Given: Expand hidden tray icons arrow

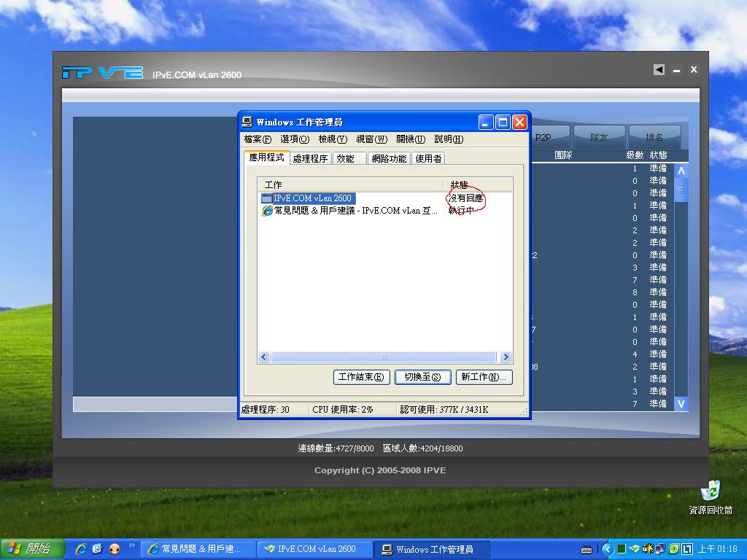Looking at the screenshot, I should point(607,550).
